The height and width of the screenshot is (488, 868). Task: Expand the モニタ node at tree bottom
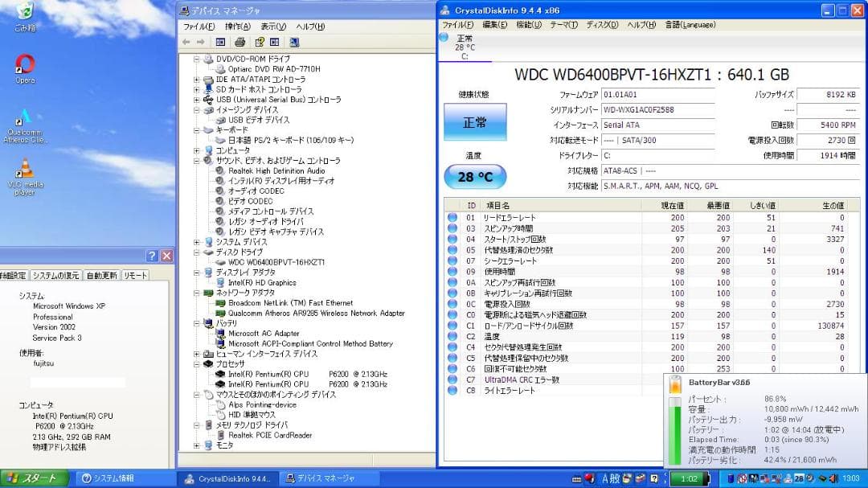(x=197, y=445)
